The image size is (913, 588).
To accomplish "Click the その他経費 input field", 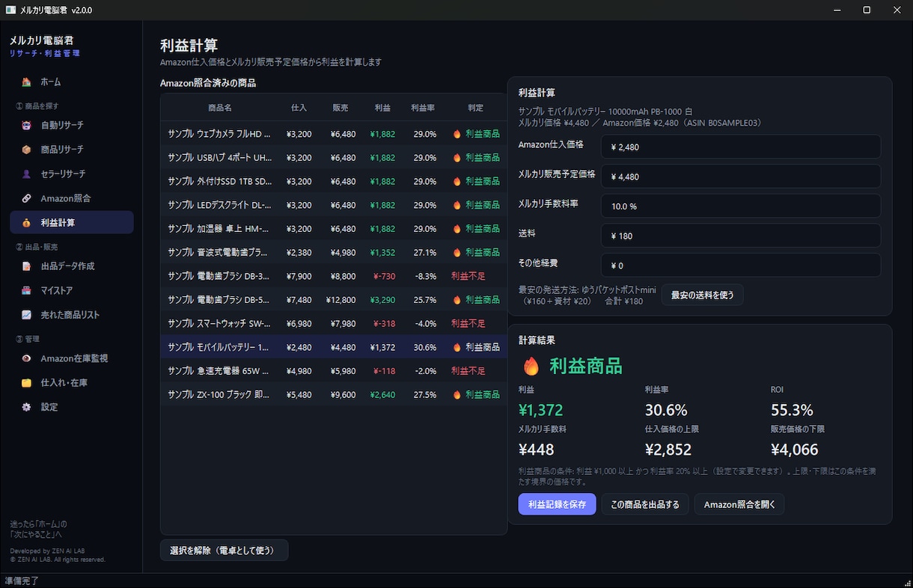I will point(741,265).
